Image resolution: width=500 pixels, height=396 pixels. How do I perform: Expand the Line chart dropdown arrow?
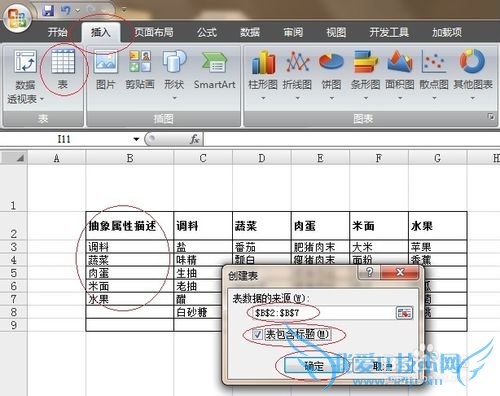(297, 98)
